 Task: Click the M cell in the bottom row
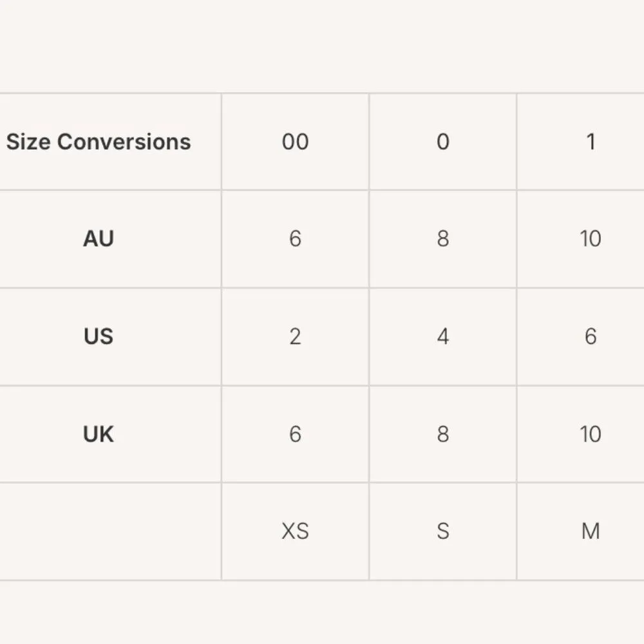(x=590, y=531)
